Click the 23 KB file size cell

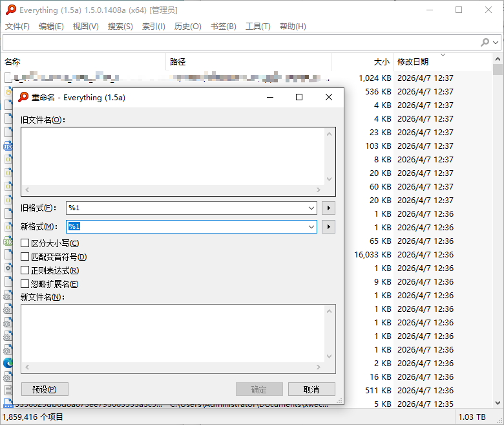pyautogui.click(x=380, y=133)
